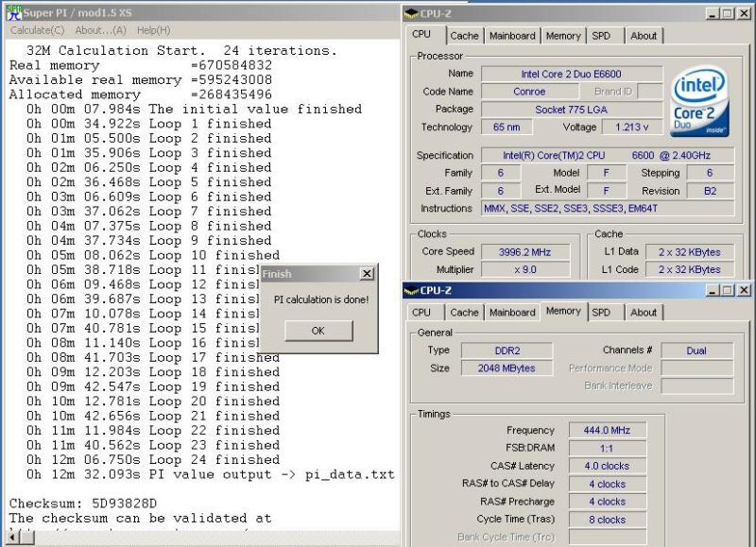
Task: Click the Voltage value '1.213 v'
Action: (x=631, y=128)
